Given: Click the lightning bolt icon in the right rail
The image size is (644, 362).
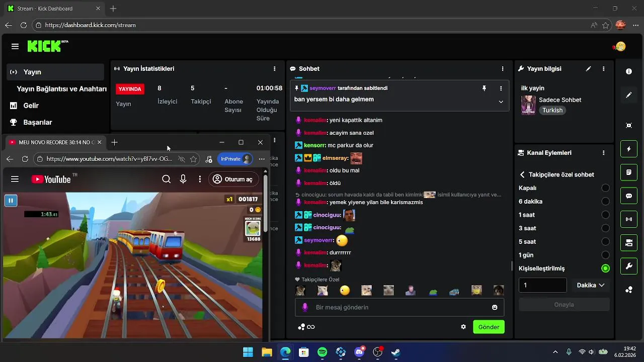Looking at the screenshot, I should [x=629, y=149].
